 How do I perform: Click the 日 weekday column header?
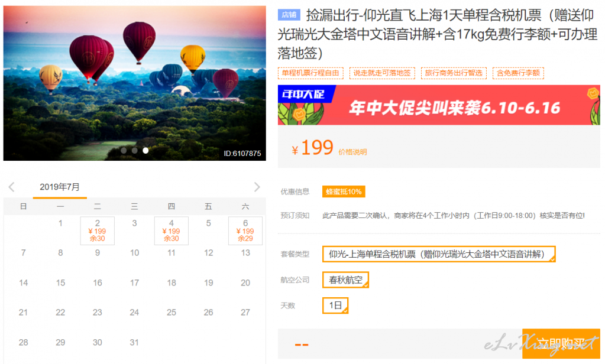pyautogui.click(x=24, y=206)
